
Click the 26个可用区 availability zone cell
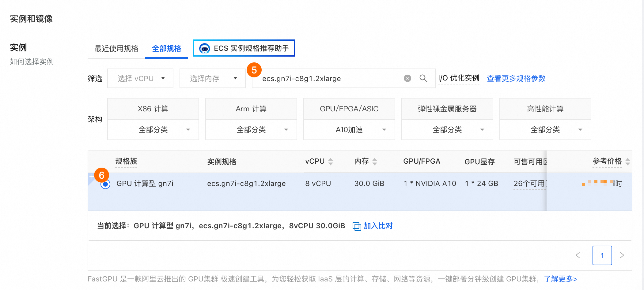(530, 184)
